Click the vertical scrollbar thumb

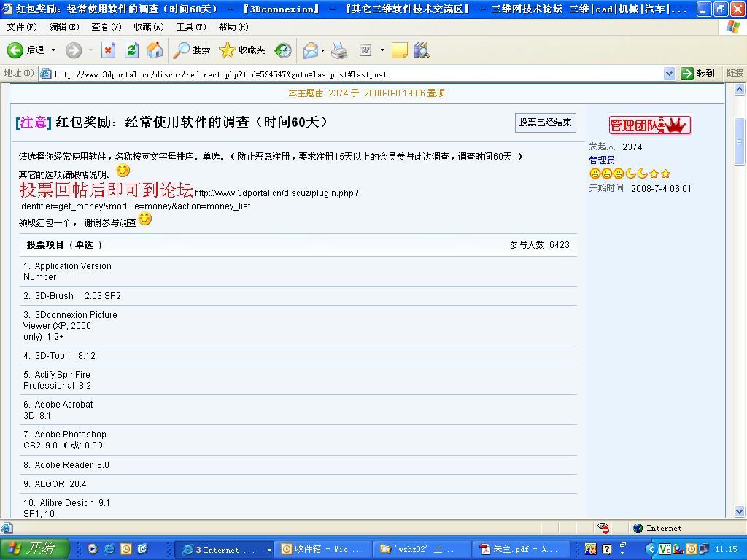pyautogui.click(x=739, y=141)
